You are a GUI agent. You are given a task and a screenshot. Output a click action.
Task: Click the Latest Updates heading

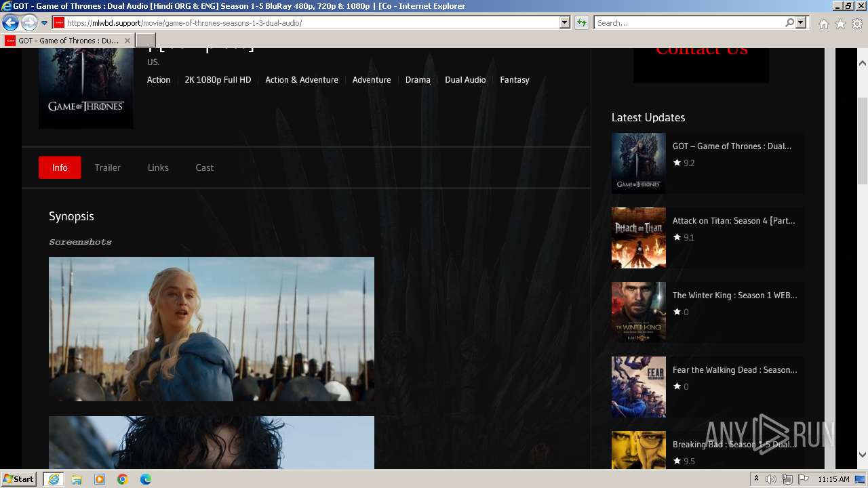[648, 117]
